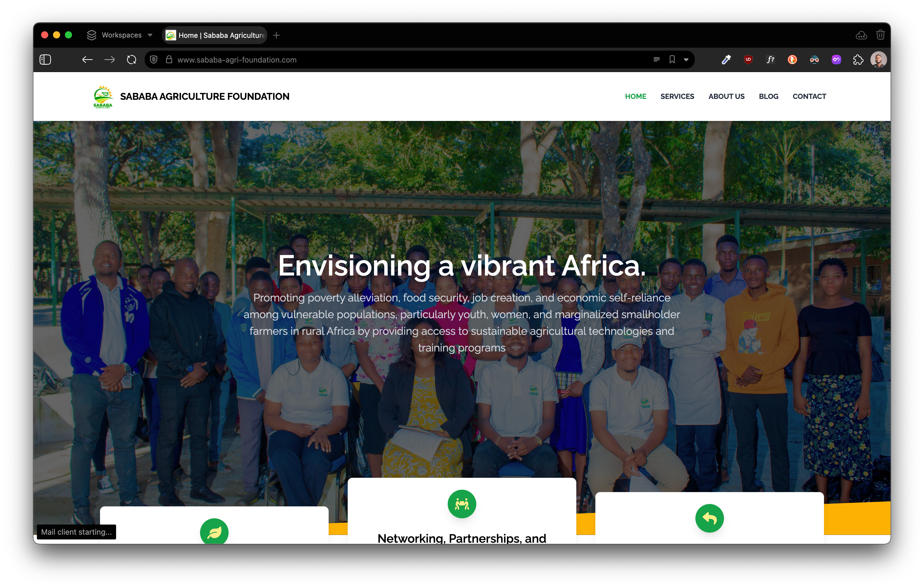Viewport: 924px width, 588px height.
Task: Open the profile avatar menu
Action: (x=878, y=60)
